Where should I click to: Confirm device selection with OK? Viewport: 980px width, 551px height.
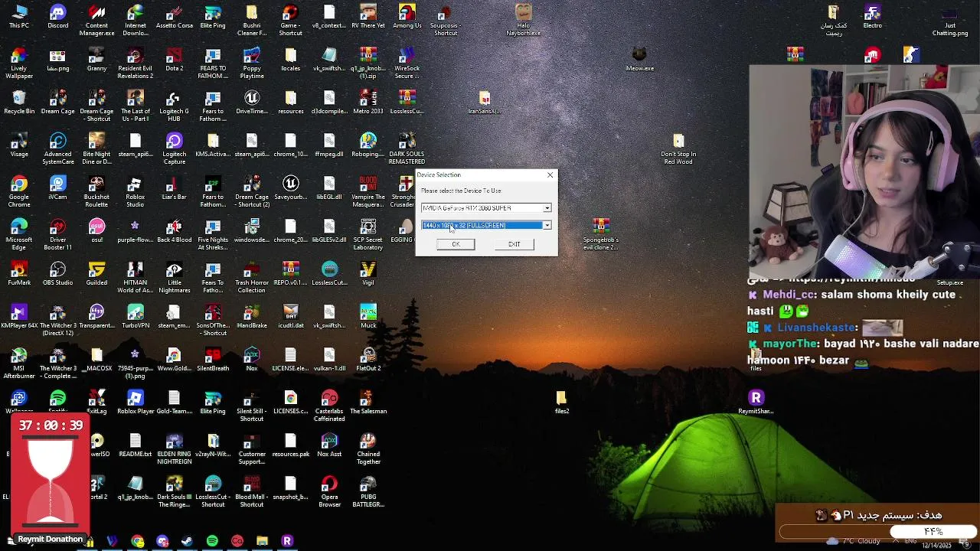pos(456,244)
